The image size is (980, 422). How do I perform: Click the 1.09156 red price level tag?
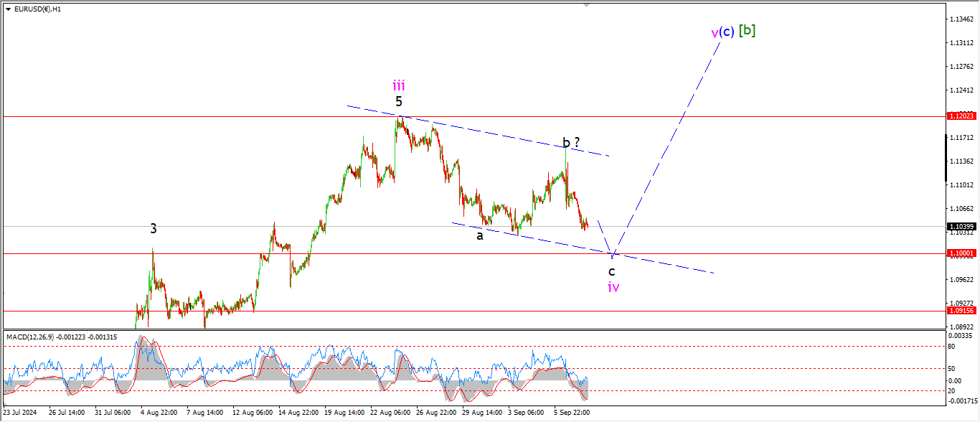click(961, 311)
